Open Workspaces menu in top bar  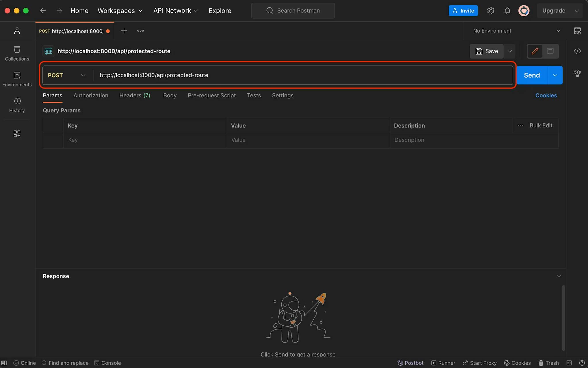120,11
